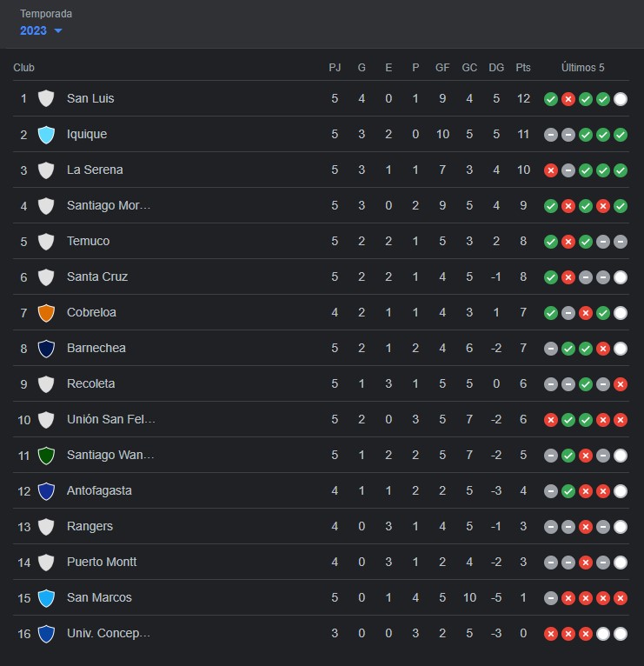Select the Temuco club name
This screenshot has width=644, height=666.
coord(89,241)
